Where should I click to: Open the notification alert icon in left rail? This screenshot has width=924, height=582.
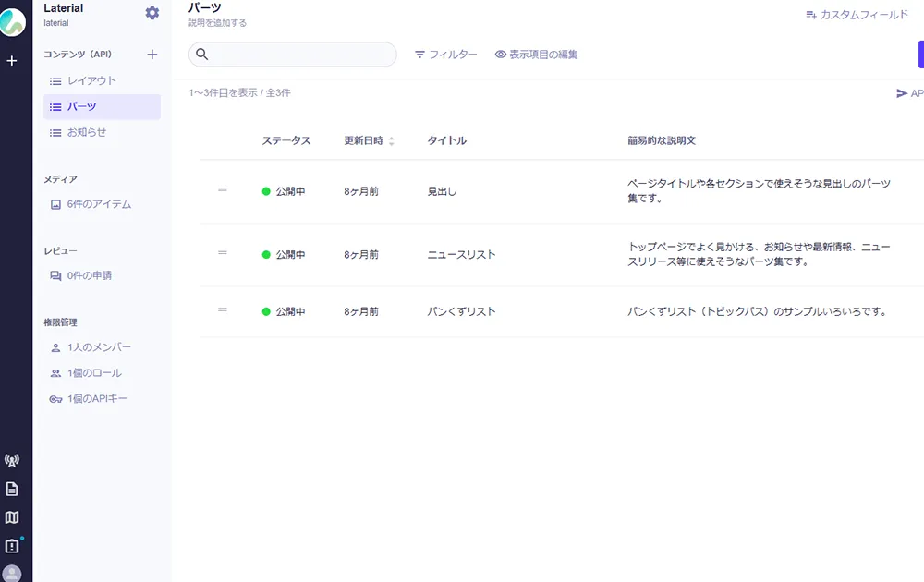tap(12, 546)
